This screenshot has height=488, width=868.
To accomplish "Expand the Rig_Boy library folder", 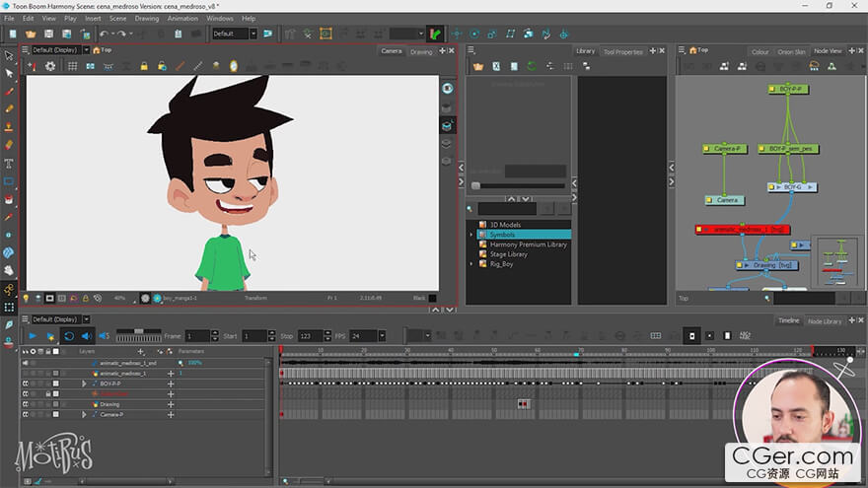I will [471, 264].
